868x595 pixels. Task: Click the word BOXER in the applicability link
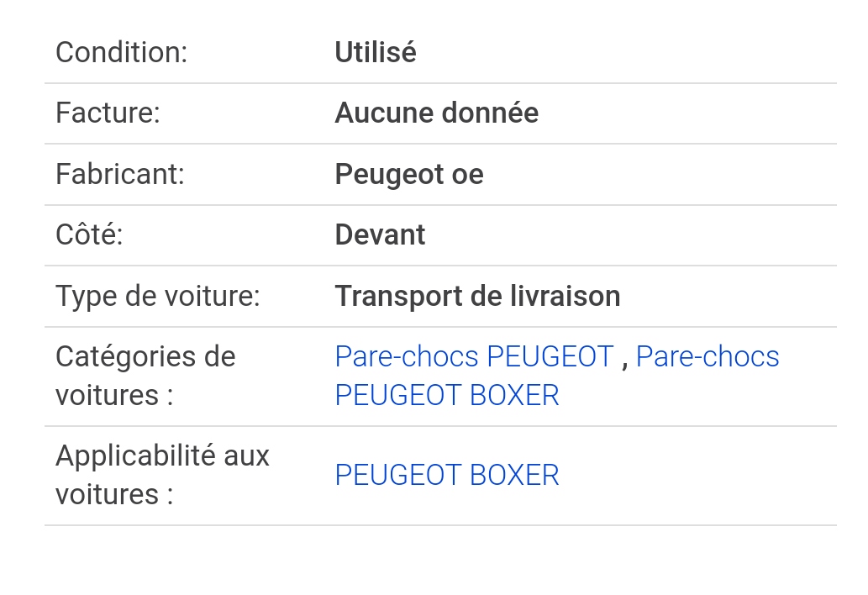pyautogui.click(x=514, y=476)
